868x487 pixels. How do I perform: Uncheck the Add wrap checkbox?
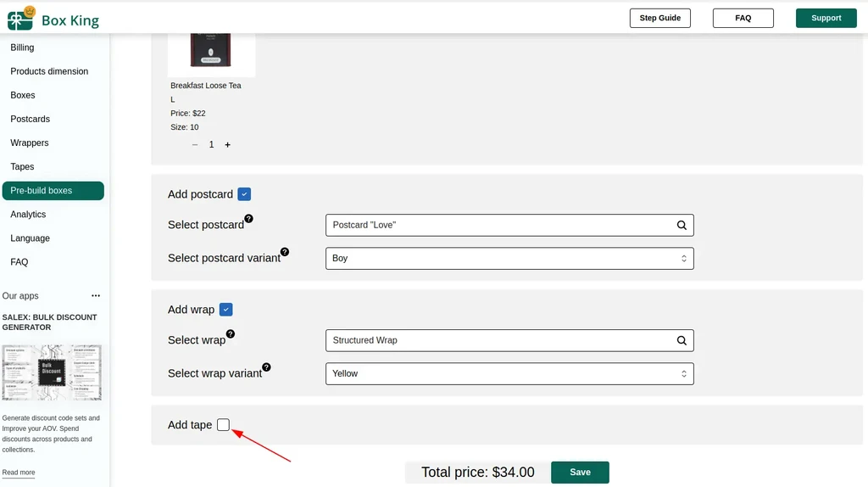click(225, 309)
